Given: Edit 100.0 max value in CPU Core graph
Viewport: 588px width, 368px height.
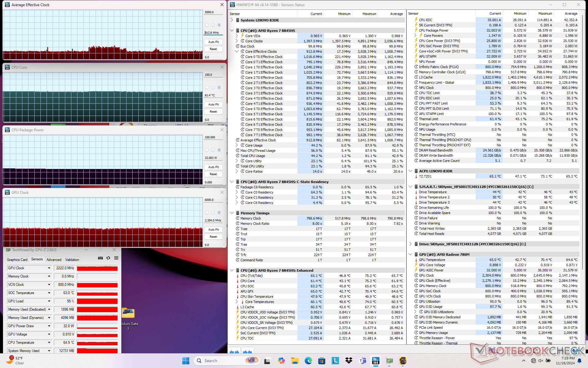Looking at the screenshot, I should pos(213,75).
